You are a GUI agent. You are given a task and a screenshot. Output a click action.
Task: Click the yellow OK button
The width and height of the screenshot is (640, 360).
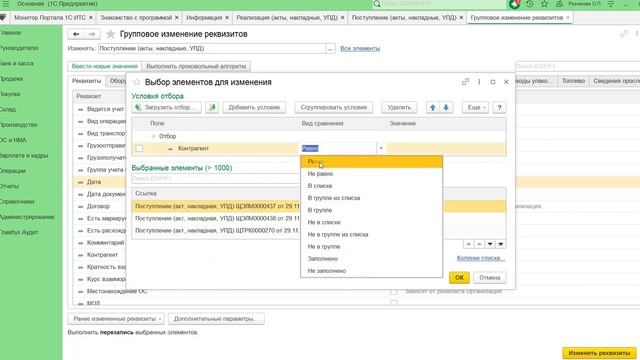[459, 278]
